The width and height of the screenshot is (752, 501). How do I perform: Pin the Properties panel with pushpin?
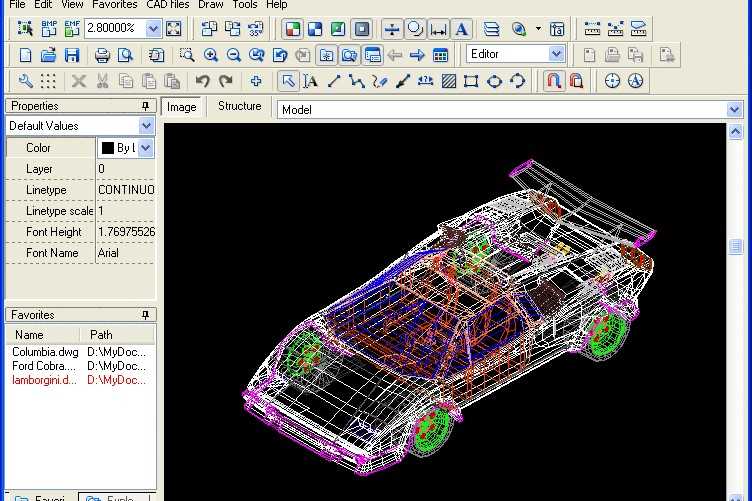(146, 106)
